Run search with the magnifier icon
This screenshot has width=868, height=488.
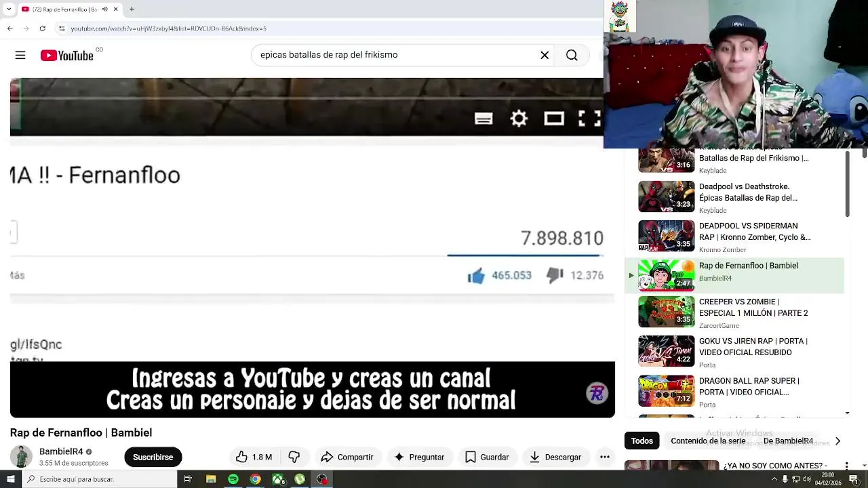(572, 56)
